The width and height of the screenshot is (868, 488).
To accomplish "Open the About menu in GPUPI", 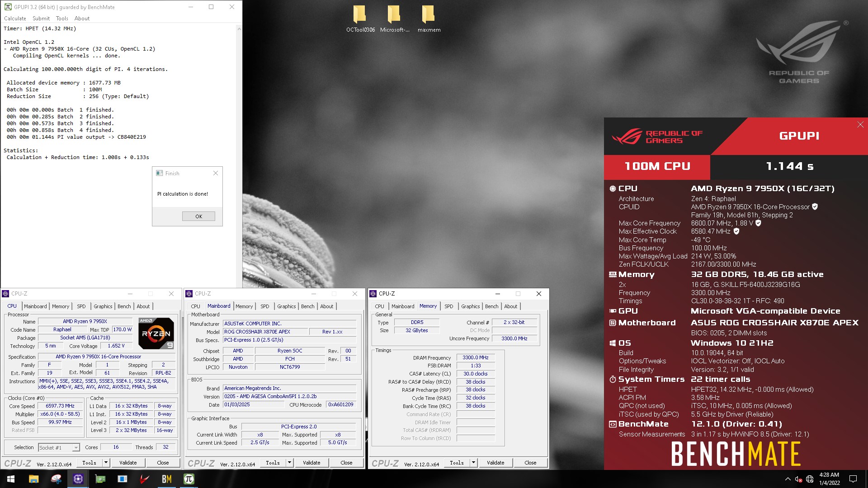I will click(x=82, y=19).
